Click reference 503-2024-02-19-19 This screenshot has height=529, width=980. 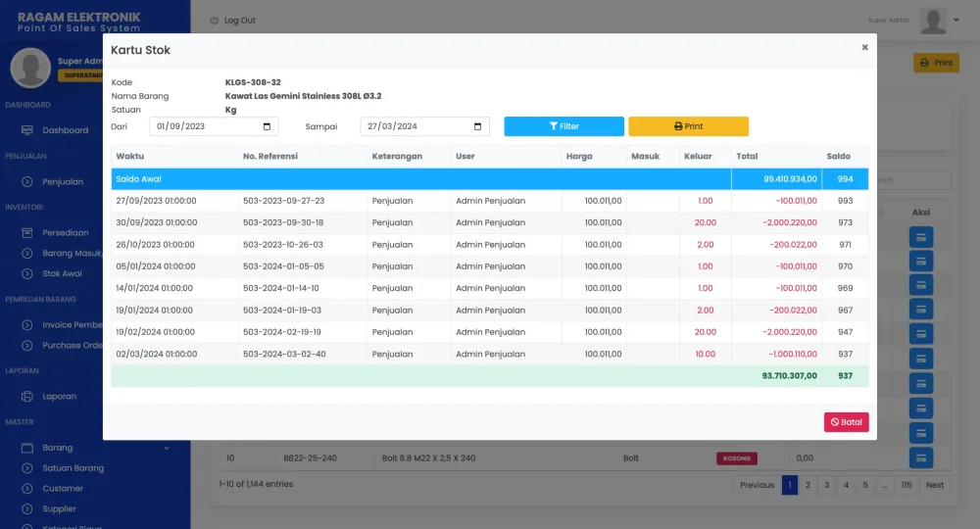click(x=282, y=332)
